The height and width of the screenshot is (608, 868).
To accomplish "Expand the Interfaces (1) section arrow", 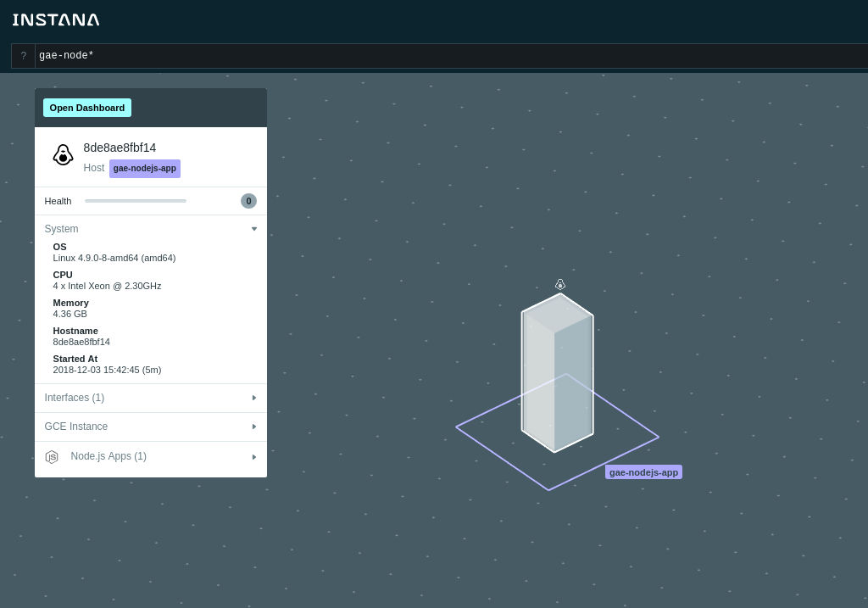I will coord(254,398).
